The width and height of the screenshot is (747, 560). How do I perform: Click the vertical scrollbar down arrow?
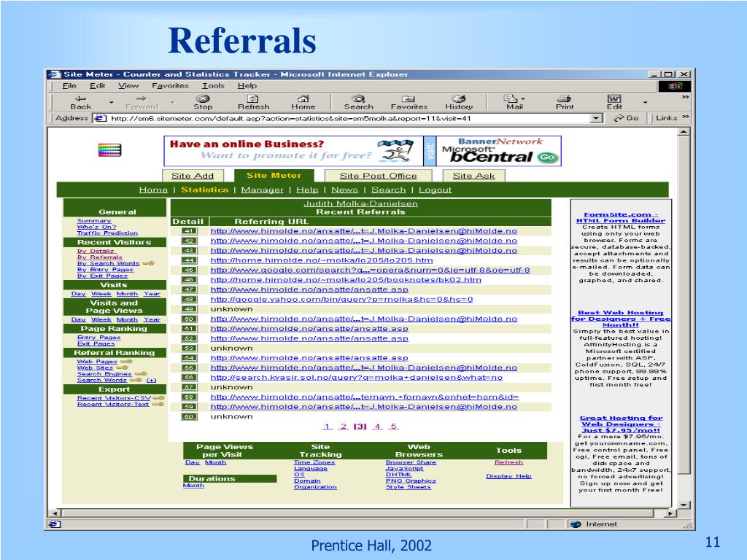click(x=684, y=505)
